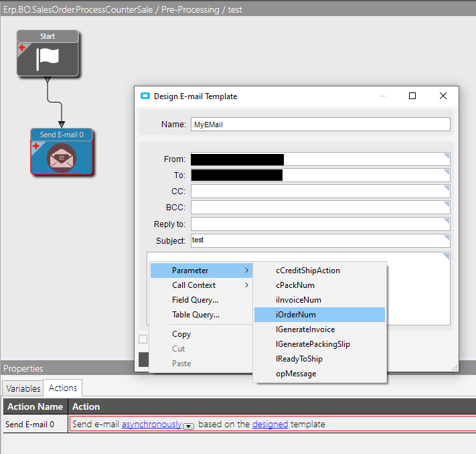
Task: Open the asynchronously dropdown arrow
Action: [189, 427]
